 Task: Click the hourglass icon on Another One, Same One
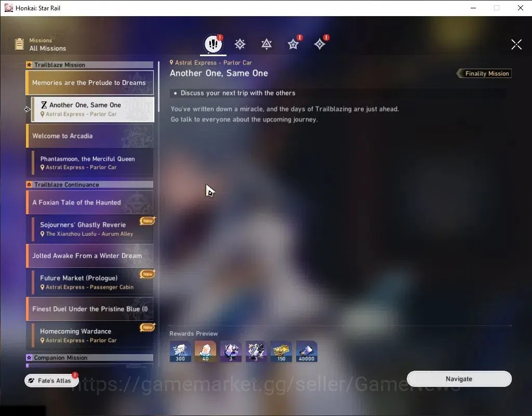(x=44, y=105)
